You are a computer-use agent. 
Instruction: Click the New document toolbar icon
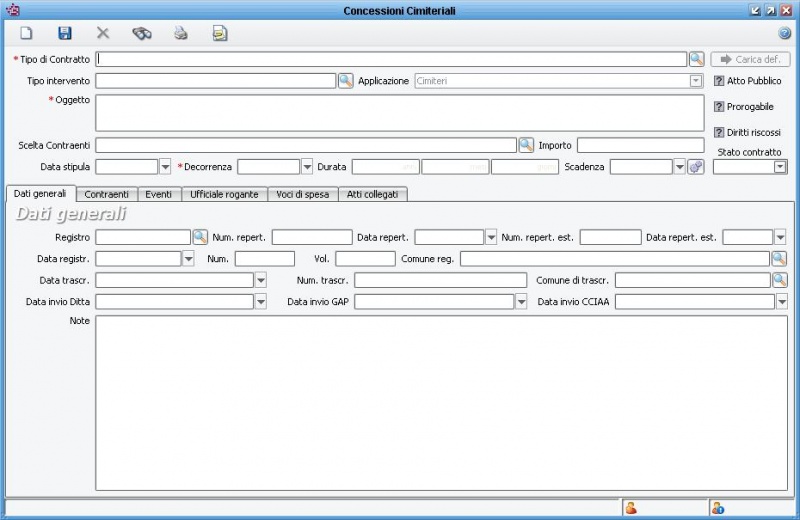27,33
